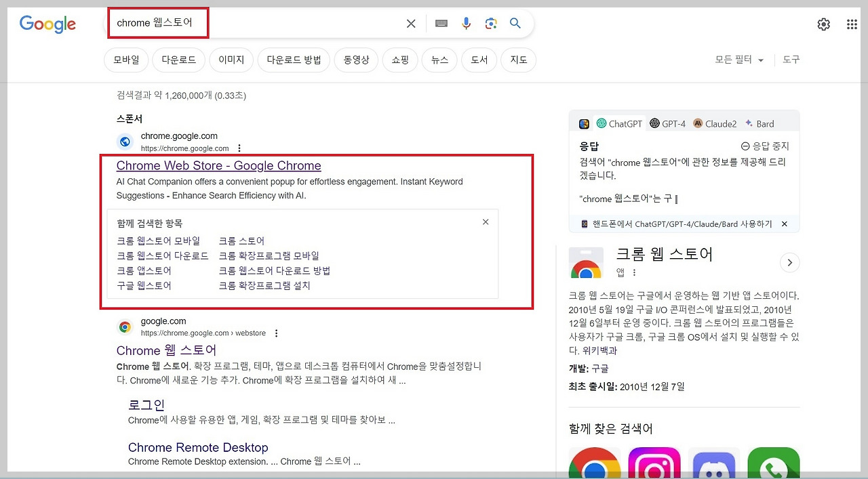
Task: Search 크롬 웹스토어 다운로드 방법 suggestion
Action: pyautogui.click(x=274, y=270)
